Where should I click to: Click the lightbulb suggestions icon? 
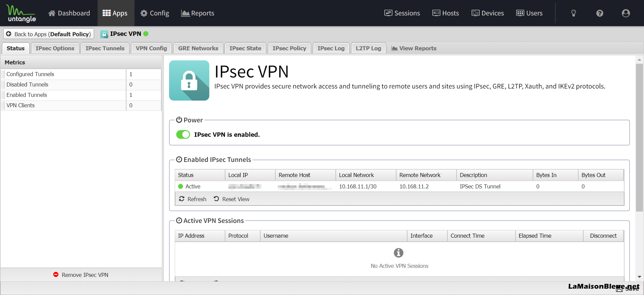point(574,13)
